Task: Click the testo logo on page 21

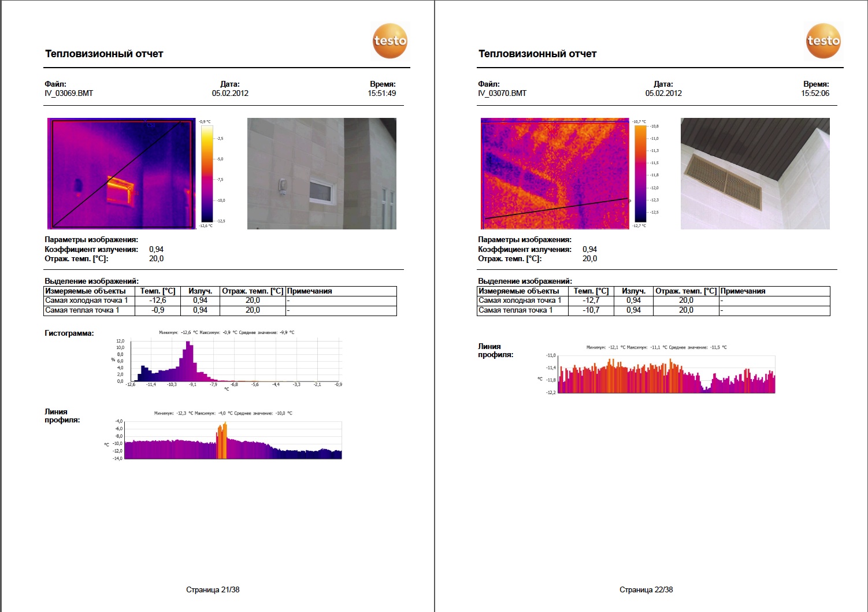Action: click(390, 41)
